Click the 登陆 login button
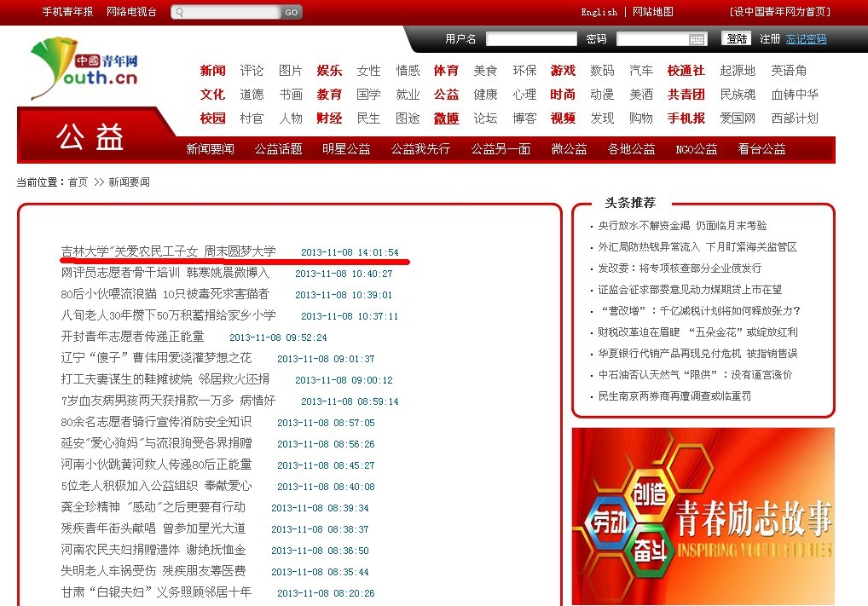868x606 pixels. click(736, 38)
